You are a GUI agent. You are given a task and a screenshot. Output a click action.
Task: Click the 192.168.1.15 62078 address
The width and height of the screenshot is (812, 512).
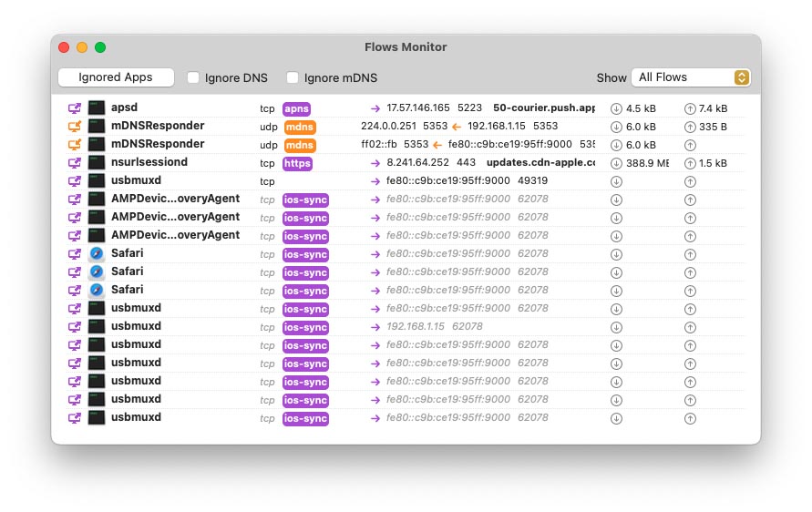tap(435, 327)
